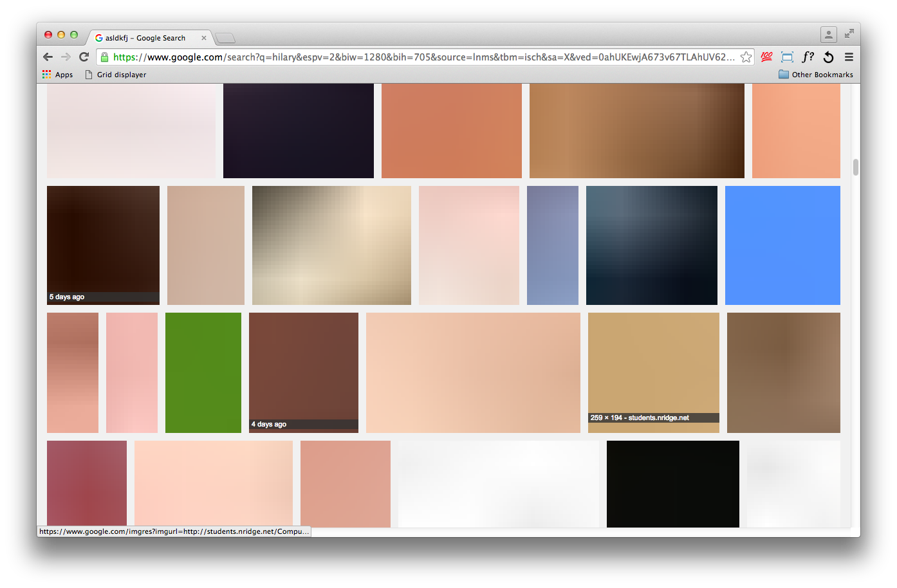The width and height of the screenshot is (897, 588).
Task: Open the red 100 extension
Action: click(766, 57)
